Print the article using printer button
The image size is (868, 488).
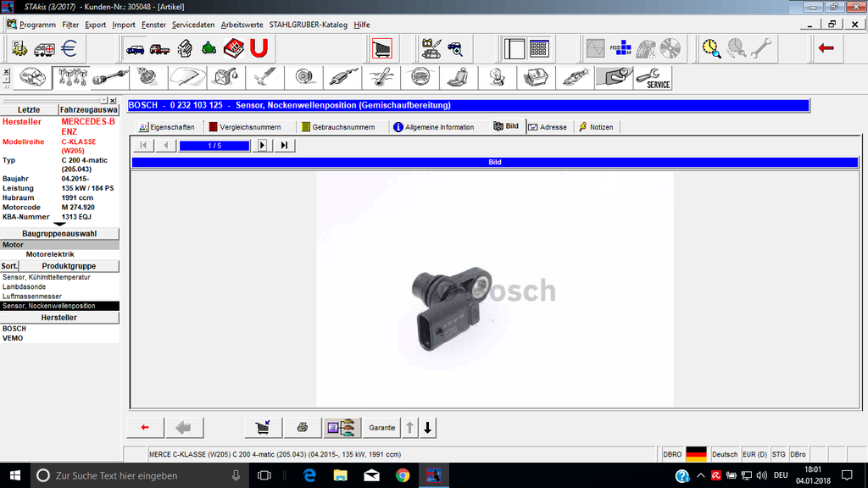[x=303, y=428]
